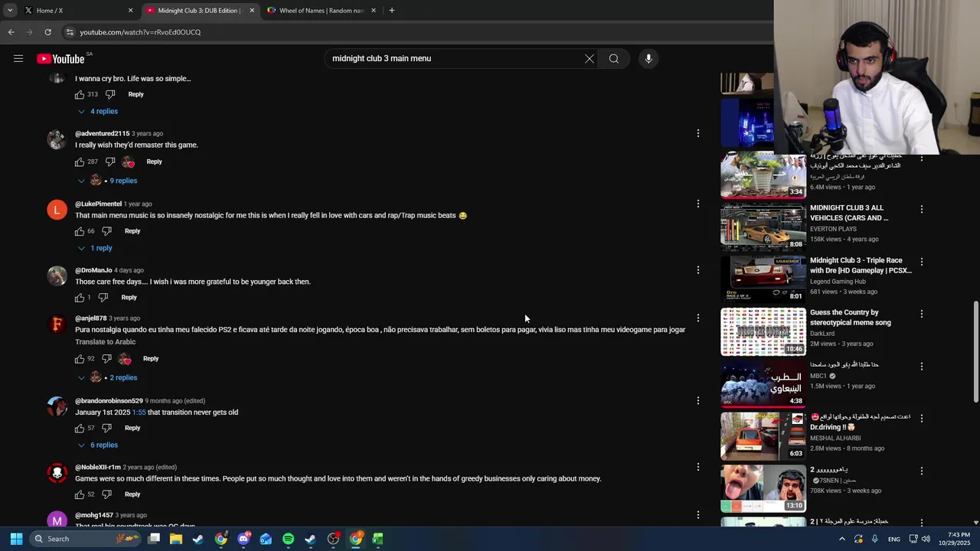The height and width of the screenshot is (551, 980).
Task: Launch Spotify from the taskbar
Action: [x=288, y=539]
